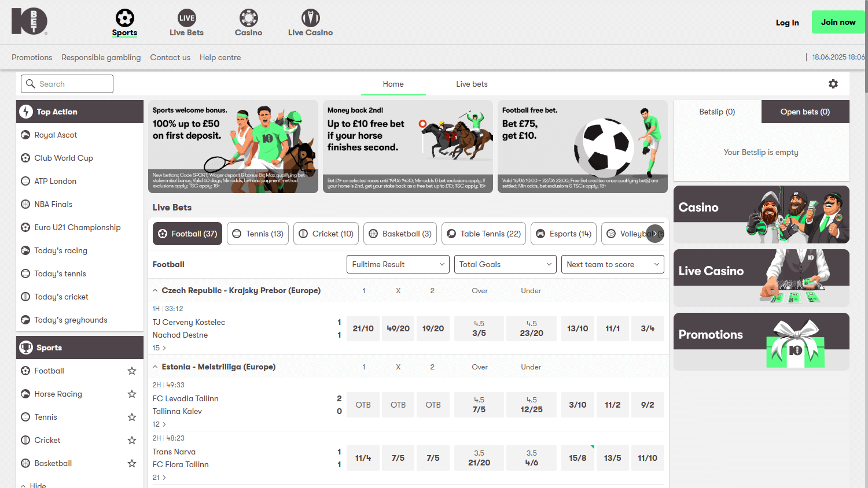
Task: Click inside the Search field
Action: pyautogui.click(x=67, y=84)
